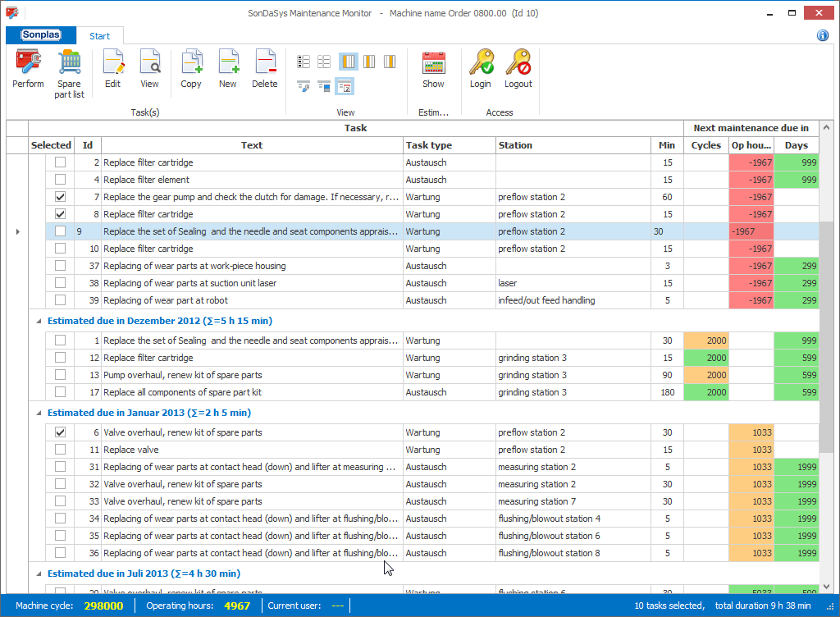The image size is (840, 617).
Task: Create a New task
Action: (x=227, y=69)
